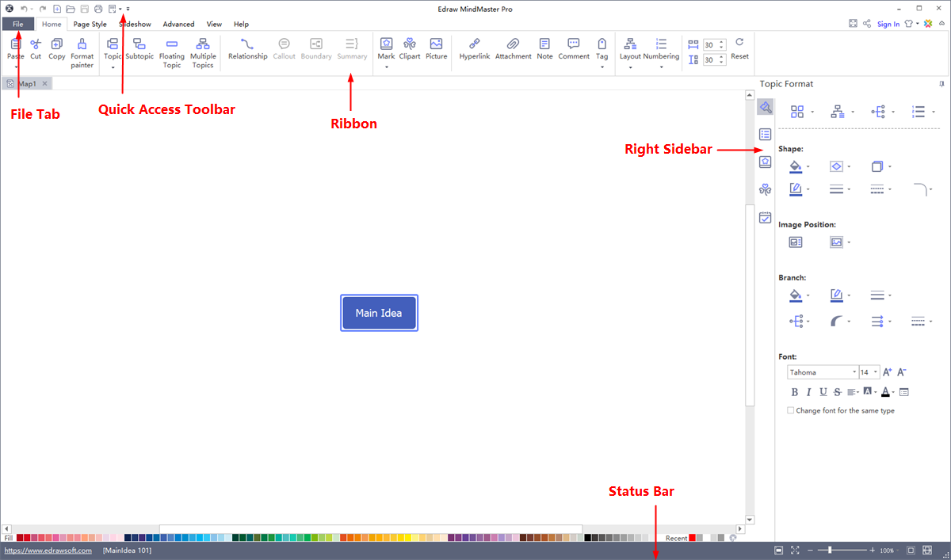Viewport: 951px width, 560px height.
Task: Select the Format brush sidebar tab
Action: pos(765,107)
